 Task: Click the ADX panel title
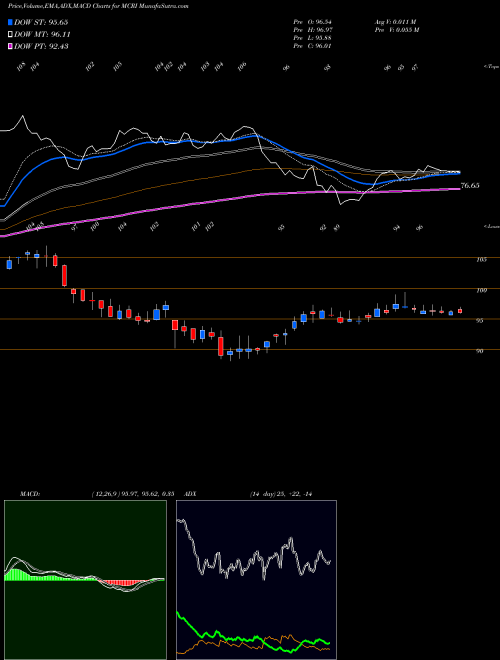point(190,494)
